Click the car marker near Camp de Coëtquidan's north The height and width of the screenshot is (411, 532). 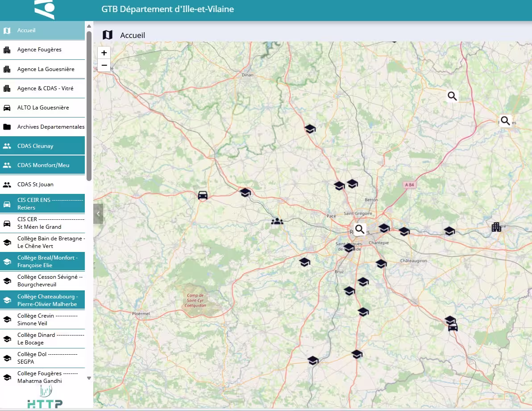[203, 195]
